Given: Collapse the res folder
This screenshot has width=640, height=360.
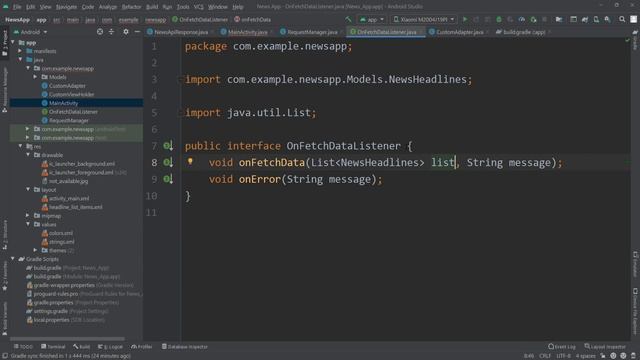Looking at the screenshot, I should pos(20,146).
